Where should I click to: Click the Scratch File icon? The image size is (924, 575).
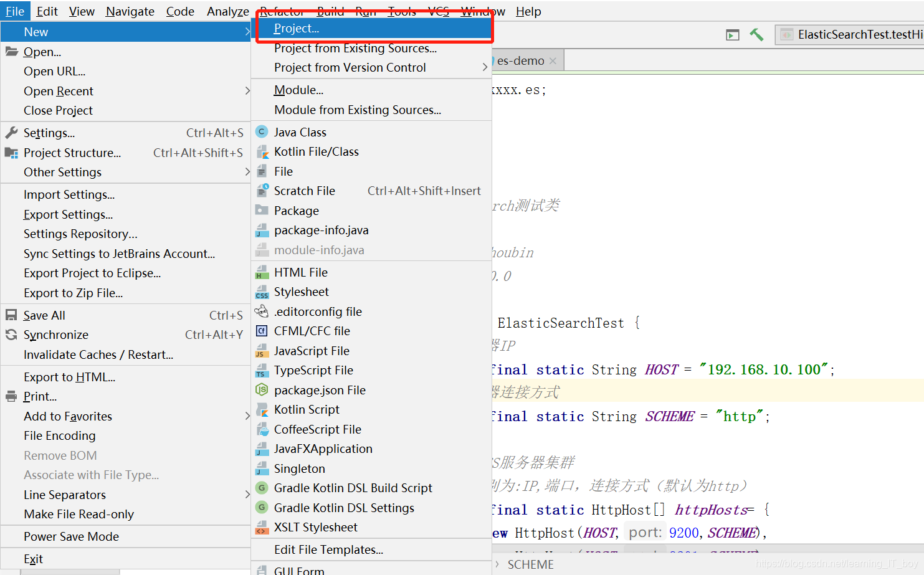pyautogui.click(x=262, y=191)
